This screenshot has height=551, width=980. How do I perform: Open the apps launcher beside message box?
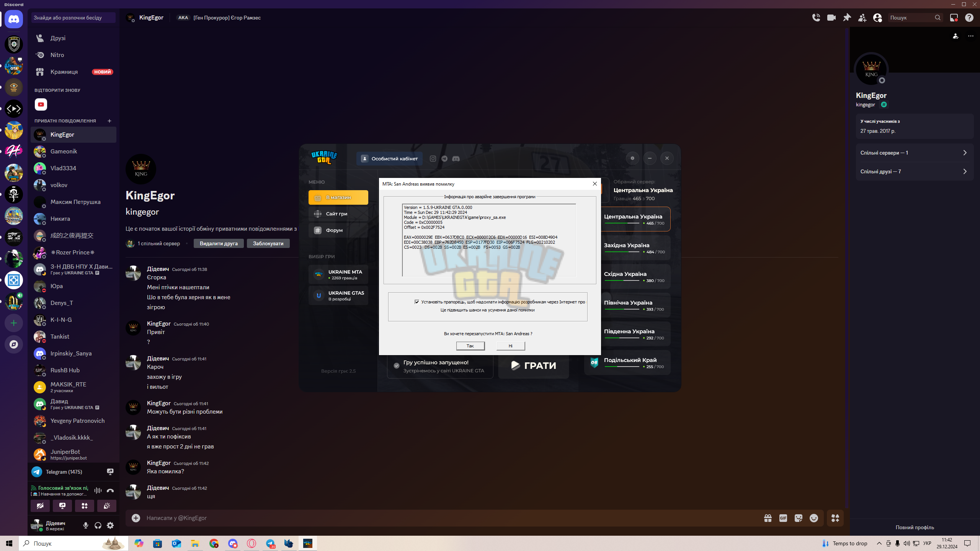[835, 518]
